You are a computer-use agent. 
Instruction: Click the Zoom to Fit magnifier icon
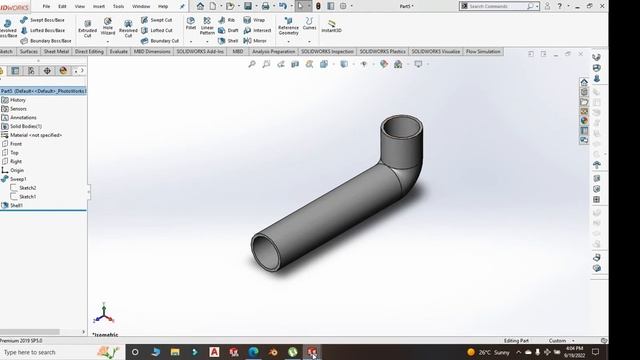[x=252, y=64]
